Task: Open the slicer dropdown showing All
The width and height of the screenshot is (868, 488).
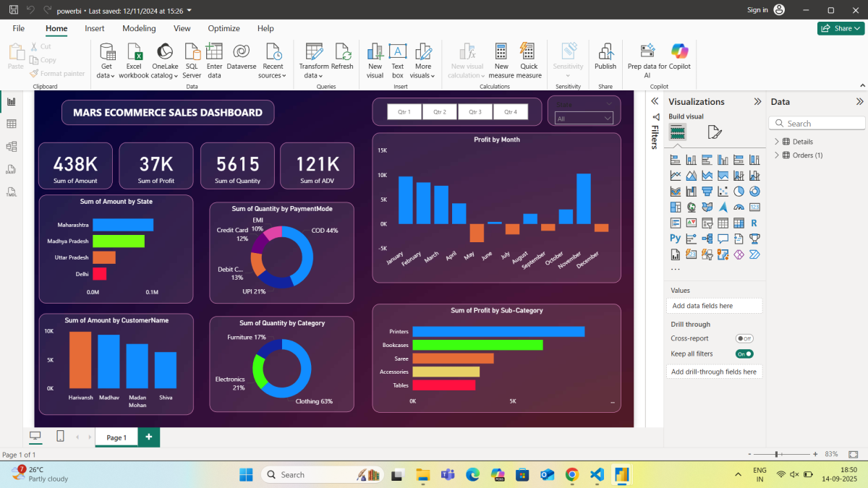Action: [x=584, y=119]
